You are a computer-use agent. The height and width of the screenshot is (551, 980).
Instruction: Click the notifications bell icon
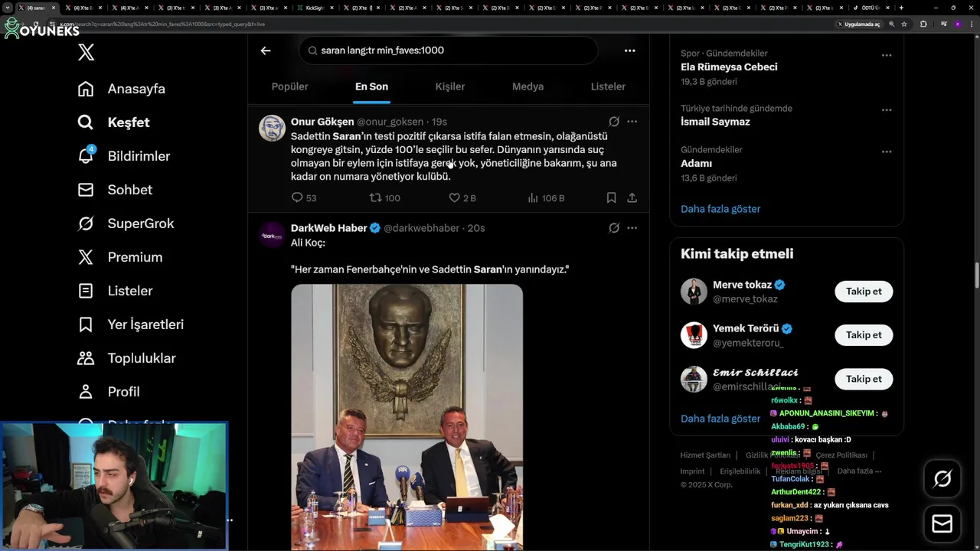86,156
